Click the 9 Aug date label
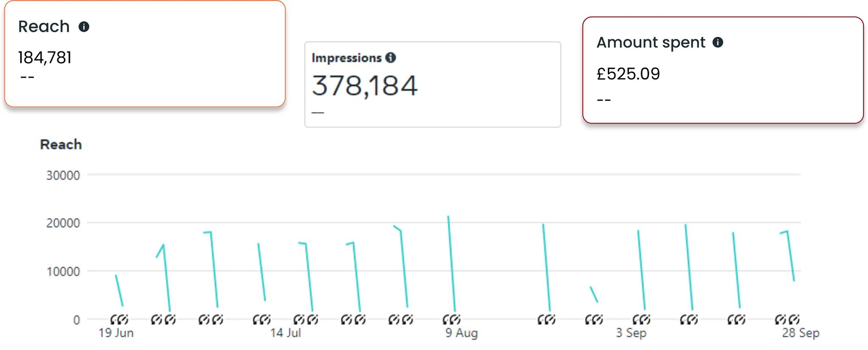 [x=462, y=333]
